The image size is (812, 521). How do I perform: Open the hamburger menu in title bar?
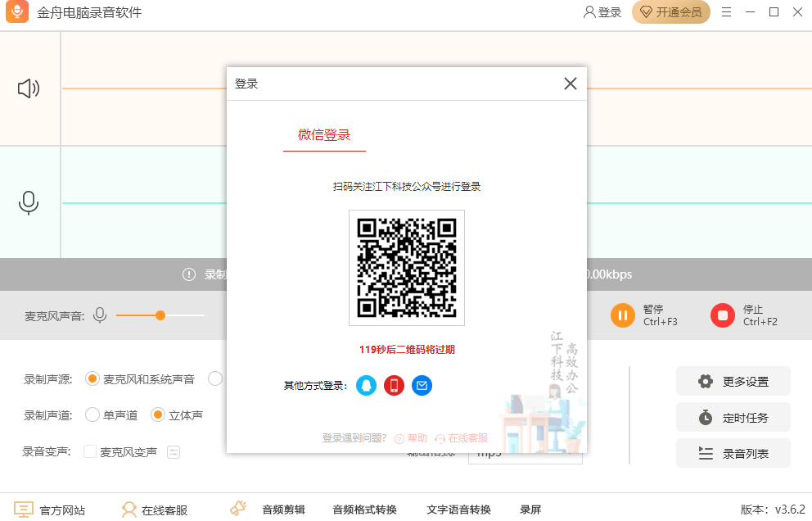[x=727, y=12]
